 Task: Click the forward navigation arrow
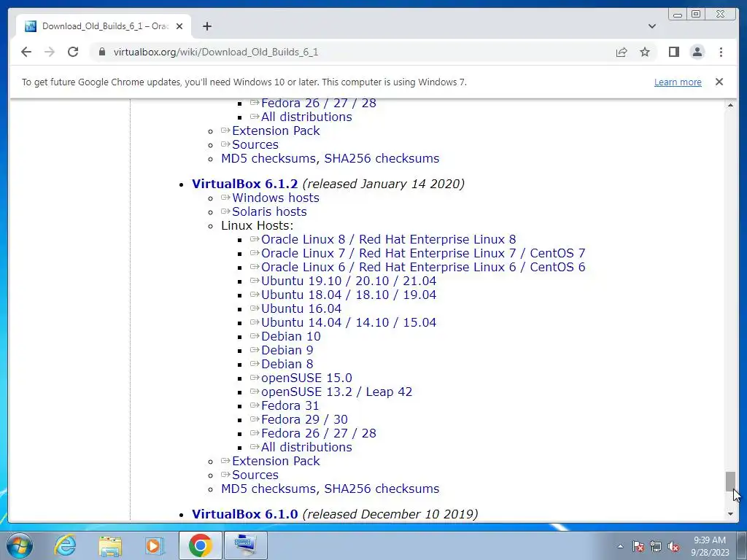50,52
